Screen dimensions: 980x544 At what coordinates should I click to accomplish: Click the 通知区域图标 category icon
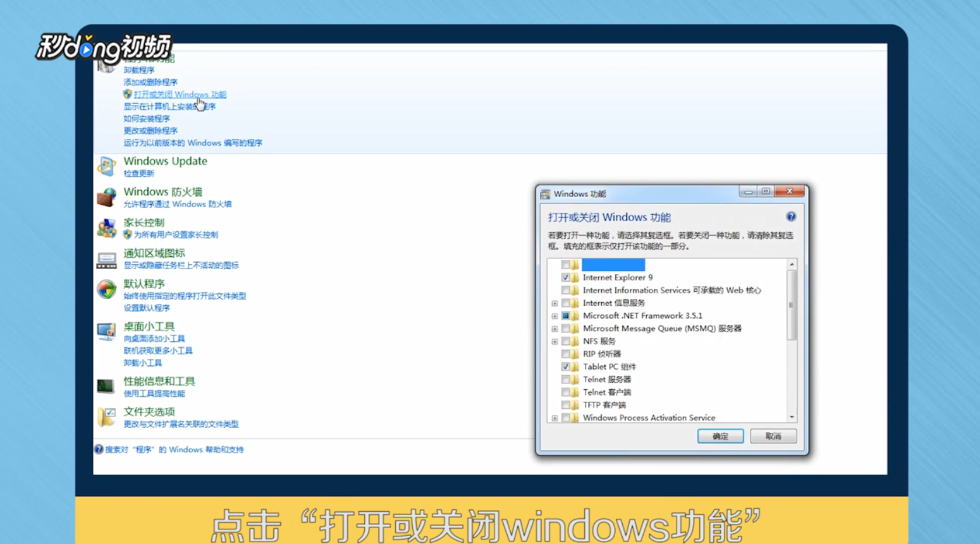tap(106, 259)
